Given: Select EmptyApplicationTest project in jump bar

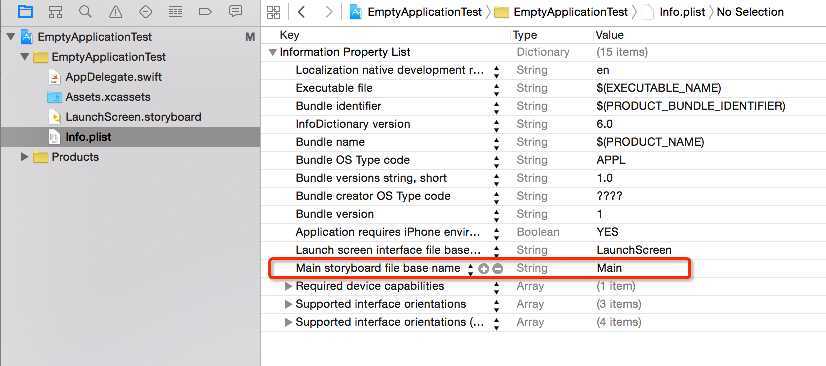Looking at the screenshot, I should pos(425,12).
